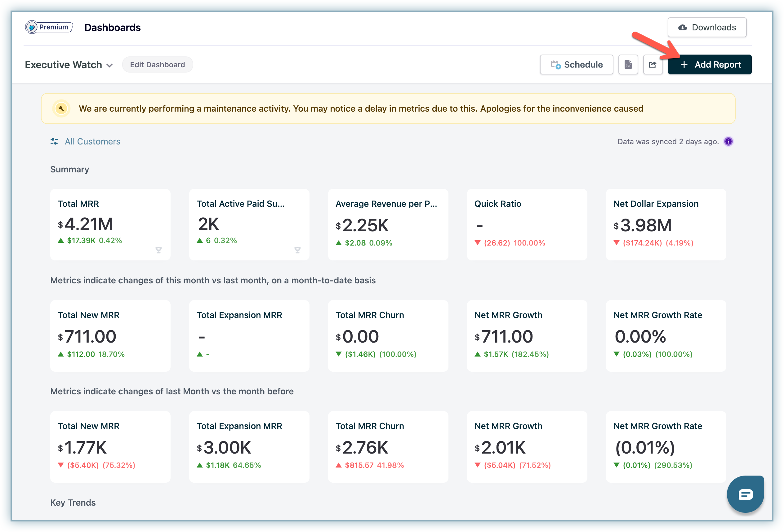Click the sync info icon
Screen dimensions: 784x532
coord(728,142)
